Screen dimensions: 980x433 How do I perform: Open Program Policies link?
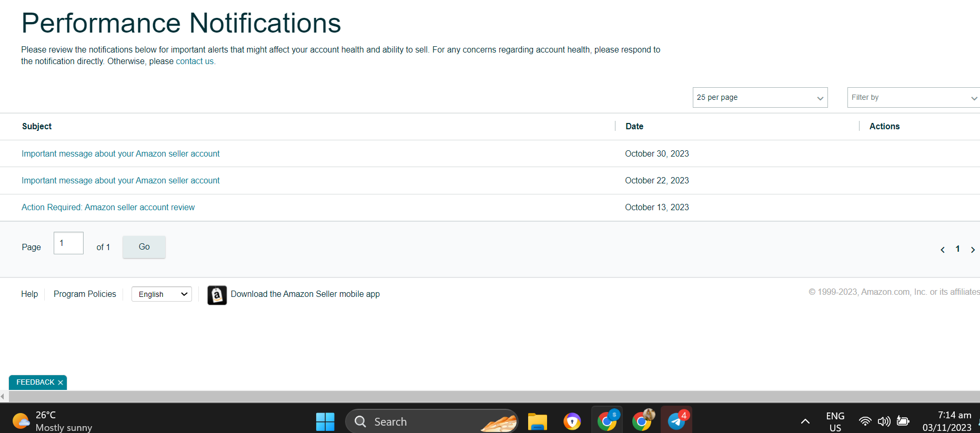[x=85, y=294]
